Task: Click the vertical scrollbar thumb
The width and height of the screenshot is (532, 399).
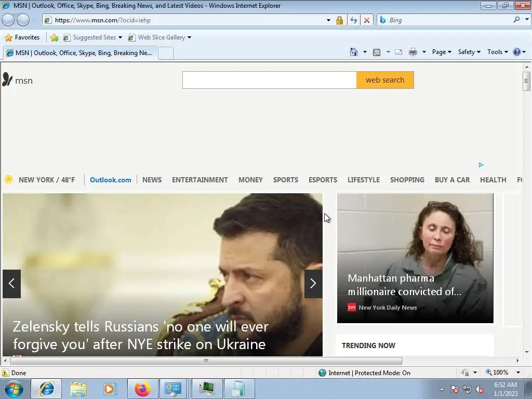Action: tap(526, 81)
